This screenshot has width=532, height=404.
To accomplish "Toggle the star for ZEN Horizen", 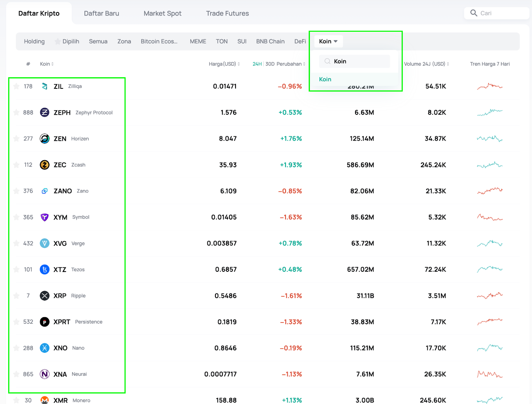I will tap(16, 139).
